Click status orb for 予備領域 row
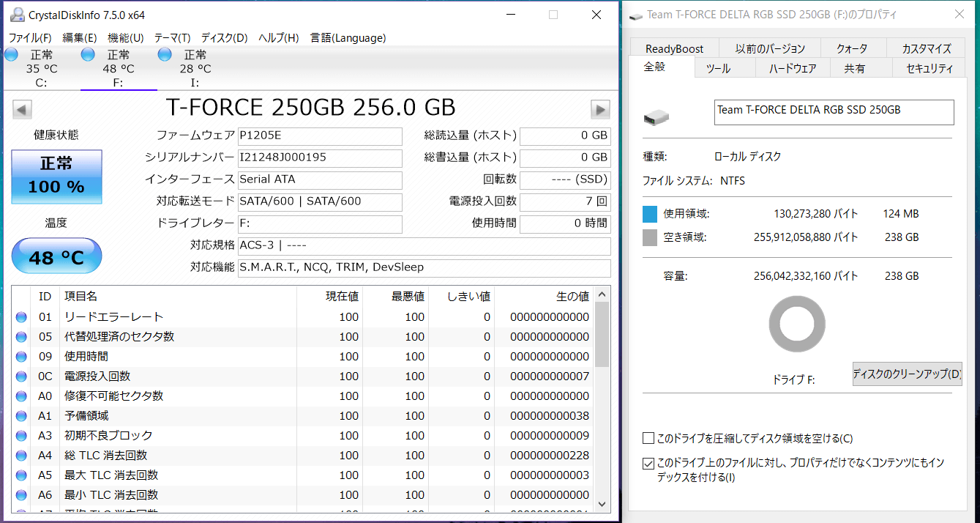The width and height of the screenshot is (980, 523). point(21,416)
